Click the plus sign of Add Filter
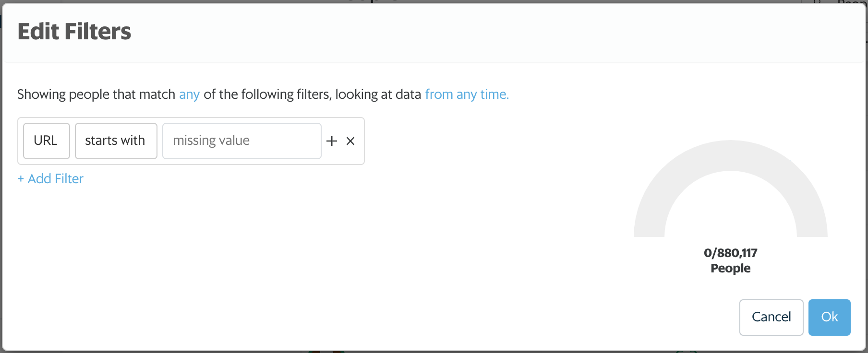The width and height of the screenshot is (868, 353). pos(21,179)
